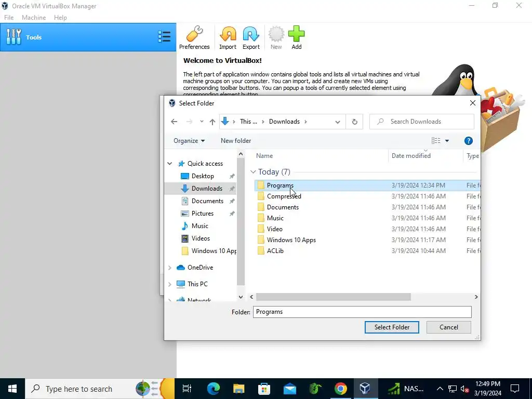The height and width of the screenshot is (399, 532).
Task: Open the File menu
Action: pos(9,18)
